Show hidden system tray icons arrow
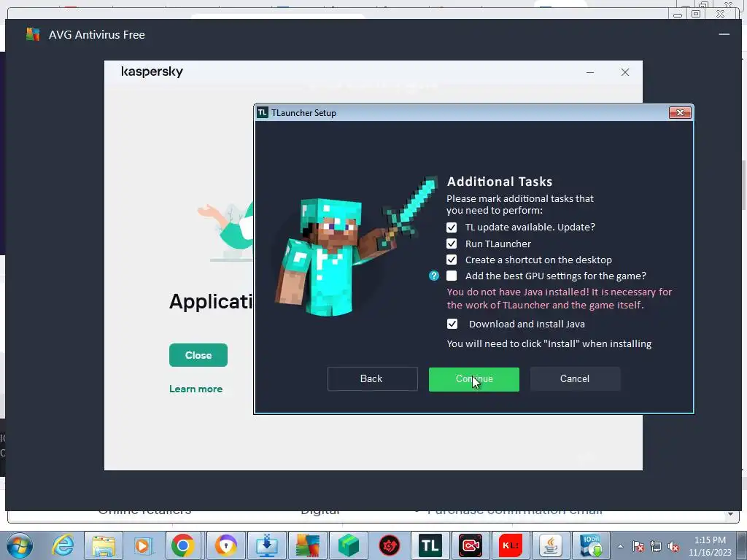 tap(620, 547)
